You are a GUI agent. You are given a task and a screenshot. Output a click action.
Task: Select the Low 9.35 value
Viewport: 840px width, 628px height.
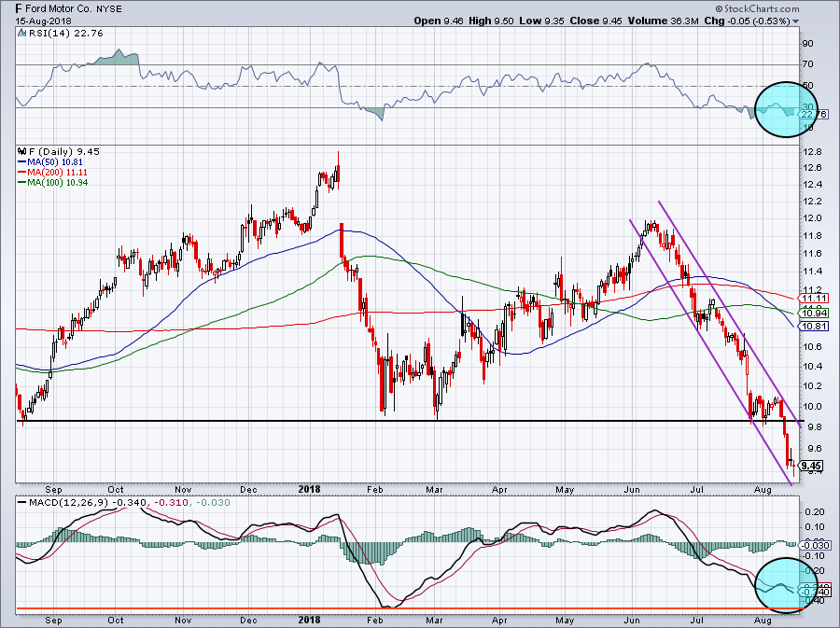[542, 21]
